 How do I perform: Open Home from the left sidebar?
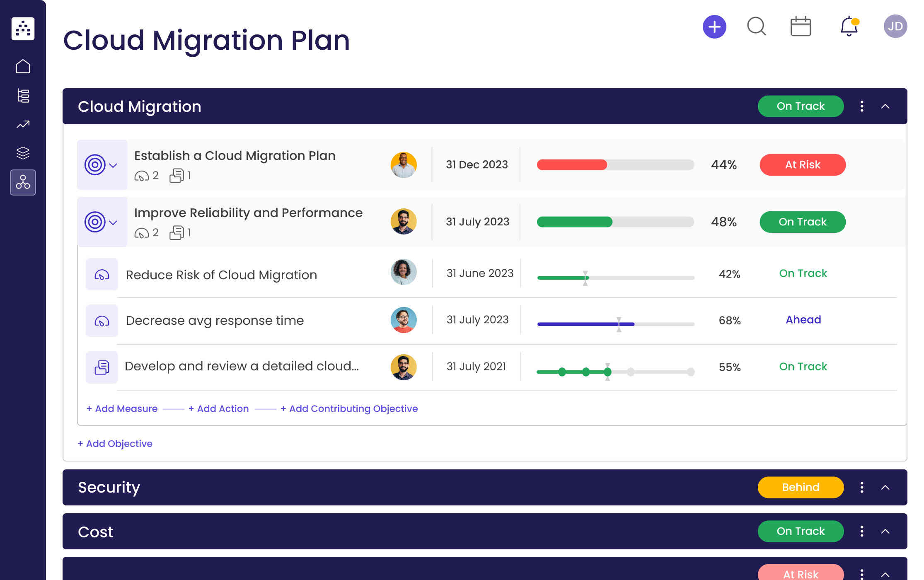pyautogui.click(x=23, y=65)
